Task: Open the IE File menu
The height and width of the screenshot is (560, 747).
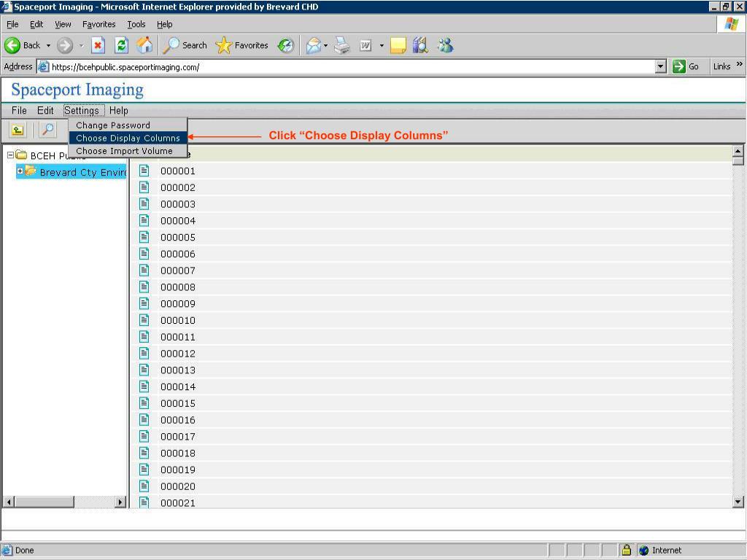Action: point(13,24)
